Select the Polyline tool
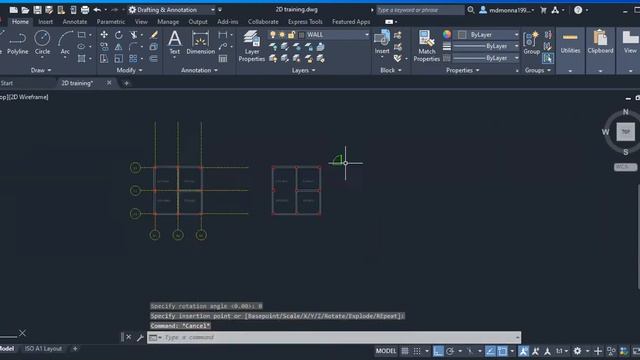This screenshot has height=360, width=640. tap(18, 43)
